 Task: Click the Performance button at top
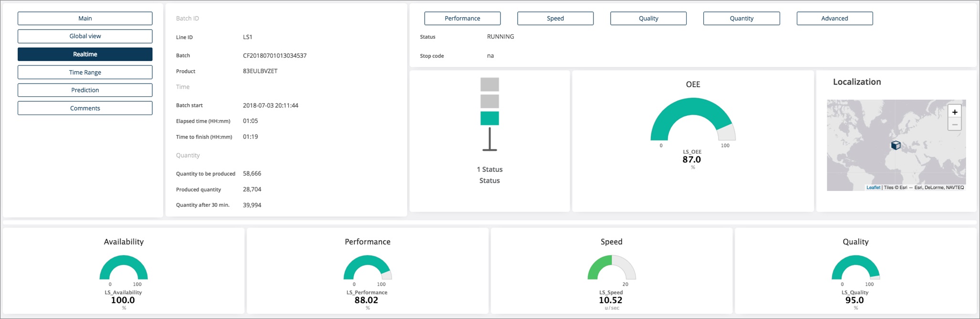coord(462,18)
